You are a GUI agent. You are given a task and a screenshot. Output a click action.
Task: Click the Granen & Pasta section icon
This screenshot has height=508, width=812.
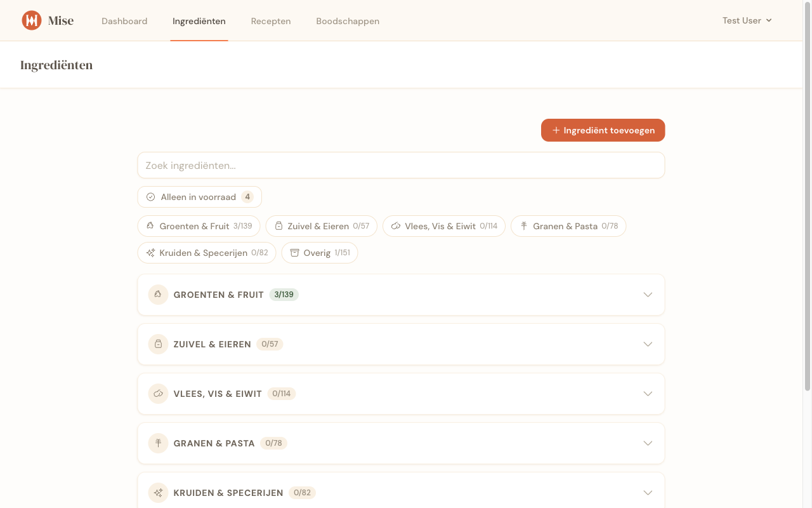pyautogui.click(x=158, y=443)
